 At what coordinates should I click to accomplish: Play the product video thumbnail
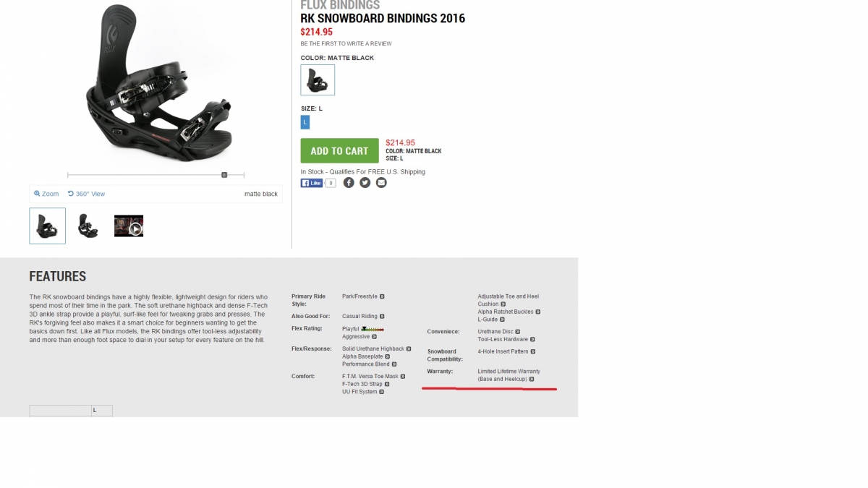[129, 226]
